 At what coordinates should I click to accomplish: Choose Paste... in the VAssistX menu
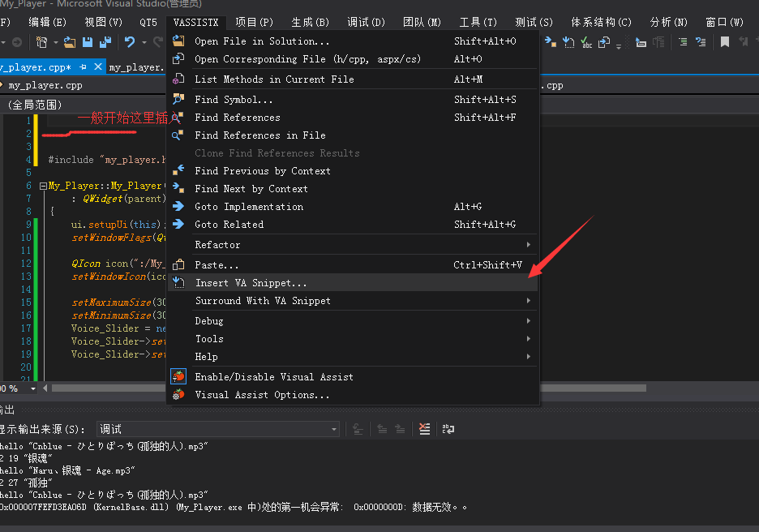[x=353, y=265]
